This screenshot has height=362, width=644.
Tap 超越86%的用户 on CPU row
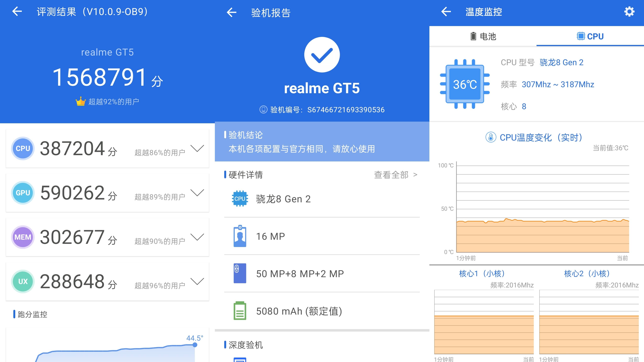[x=160, y=152]
